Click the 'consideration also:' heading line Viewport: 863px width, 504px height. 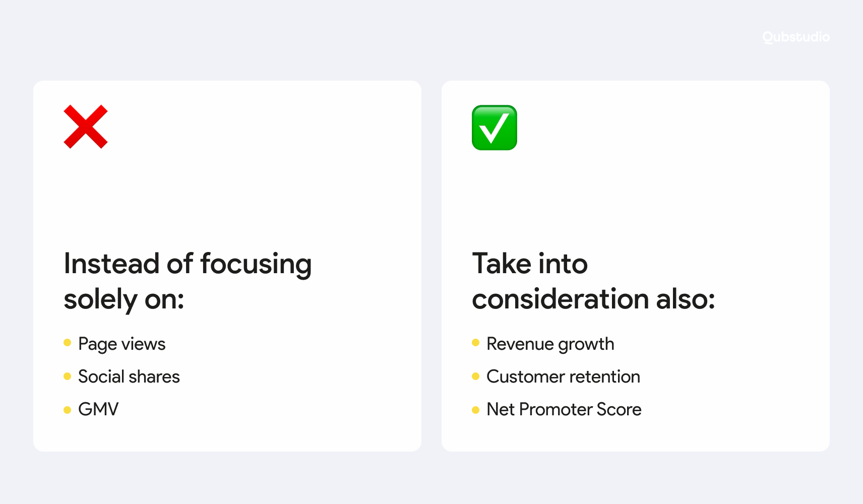click(x=593, y=299)
